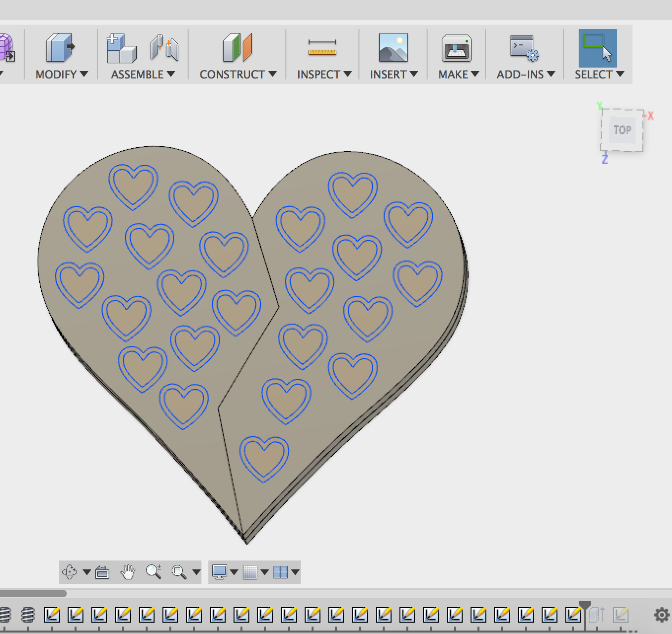Select the greyed-out sketch feature after marker

pos(621,615)
